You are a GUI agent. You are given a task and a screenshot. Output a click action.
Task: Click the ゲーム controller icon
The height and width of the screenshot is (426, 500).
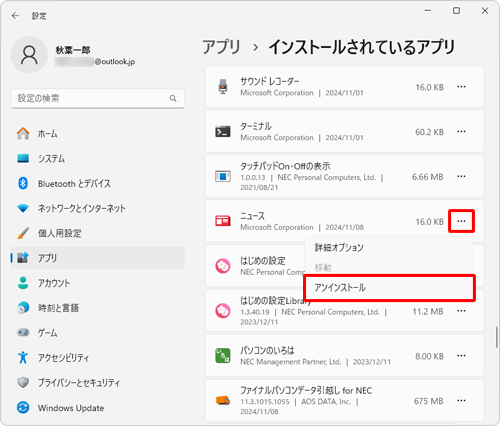point(23,332)
